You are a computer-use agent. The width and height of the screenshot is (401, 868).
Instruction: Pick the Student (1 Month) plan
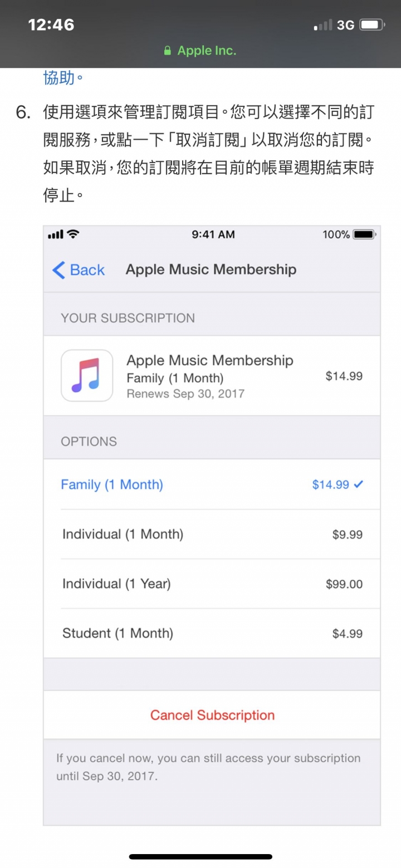212,634
